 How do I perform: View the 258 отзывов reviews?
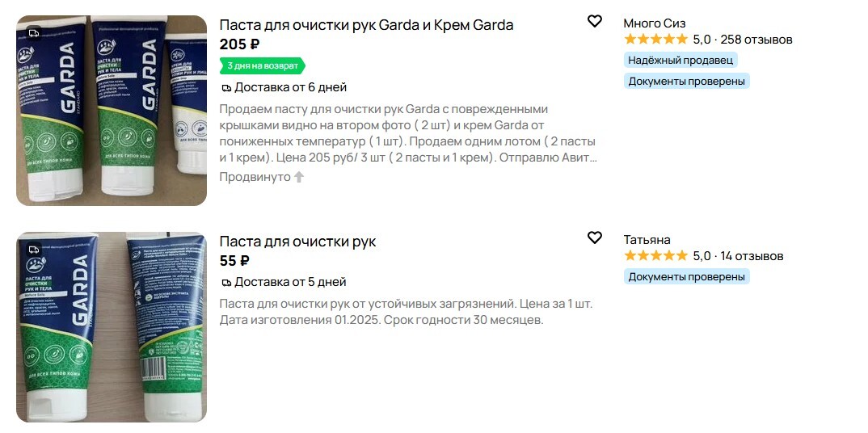click(756, 40)
